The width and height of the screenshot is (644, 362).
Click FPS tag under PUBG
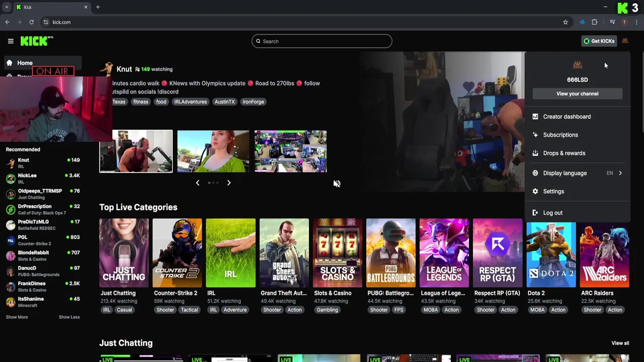(398, 310)
